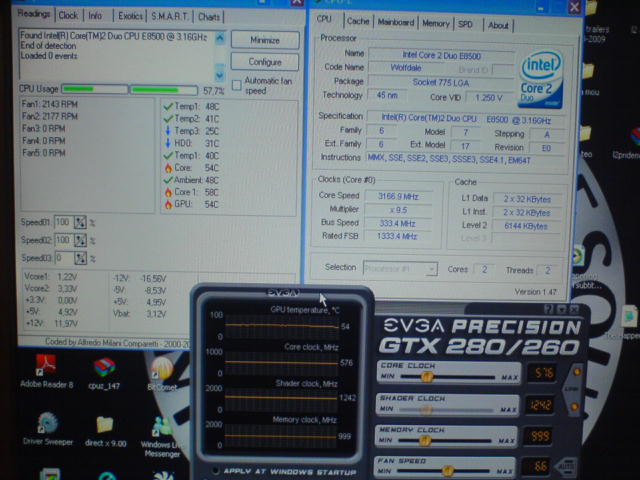
Task: Click the Rated FSB value 1333.4 MHz
Action: (x=398, y=236)
